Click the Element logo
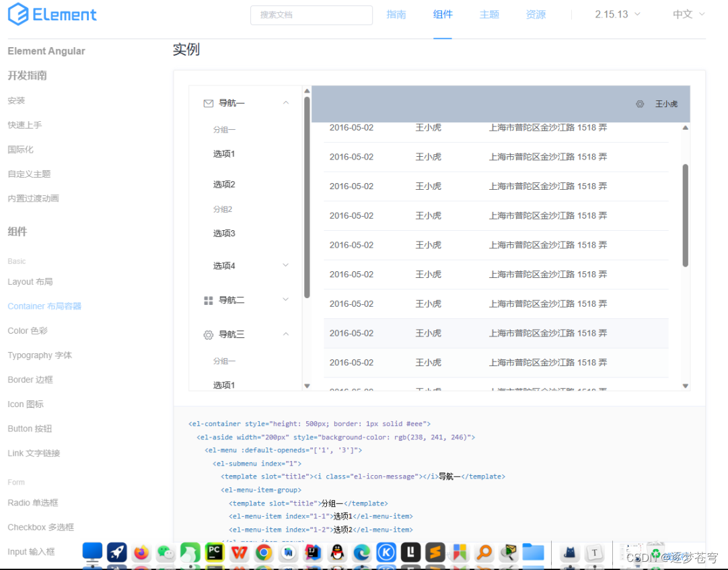Viewport: 728px width, 570px height. pos(52,14)
